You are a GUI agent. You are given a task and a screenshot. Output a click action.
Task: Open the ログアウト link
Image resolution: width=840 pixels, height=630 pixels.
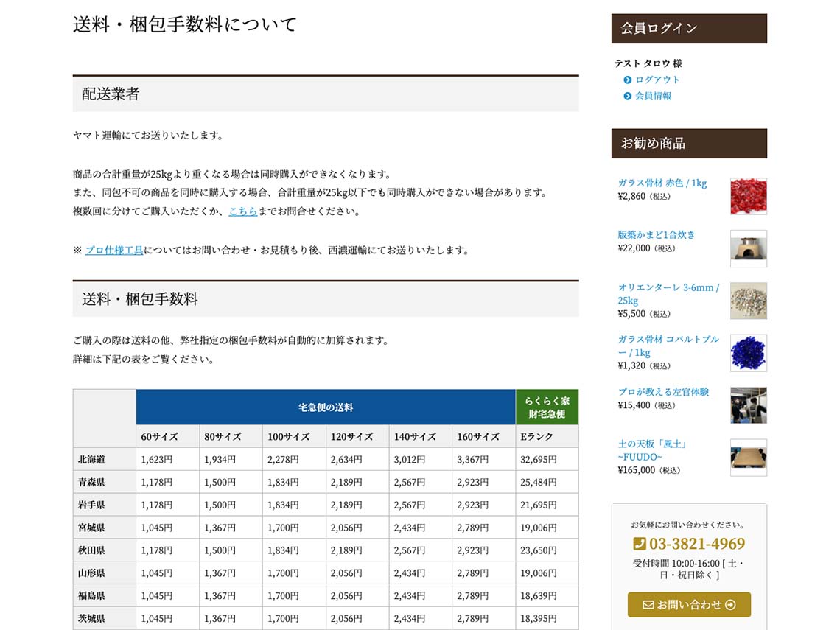click(x=657, y=80)
